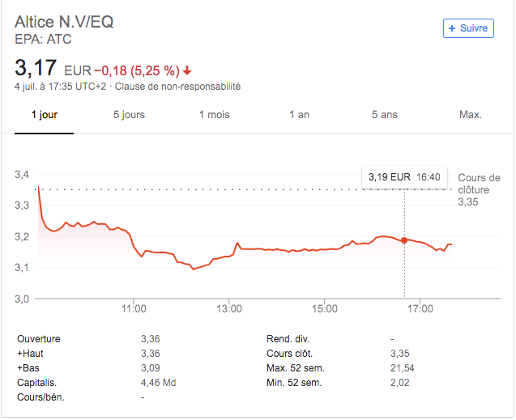Show the 1 an chart range
Screen dimensions: 516x420
click(x=299, y=115)
